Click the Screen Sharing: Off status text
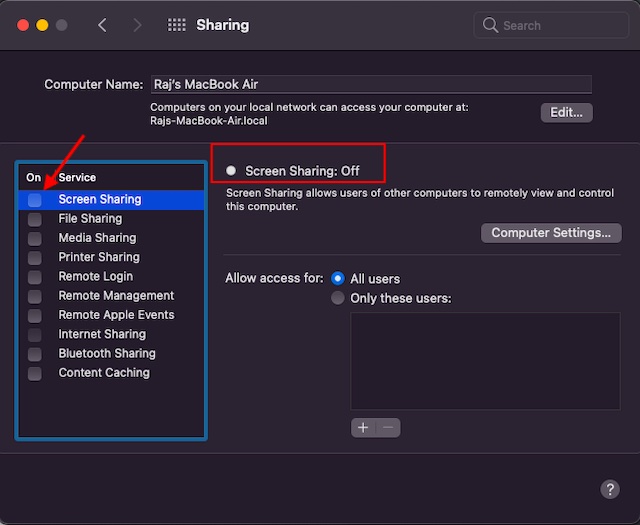 (302, 171)
